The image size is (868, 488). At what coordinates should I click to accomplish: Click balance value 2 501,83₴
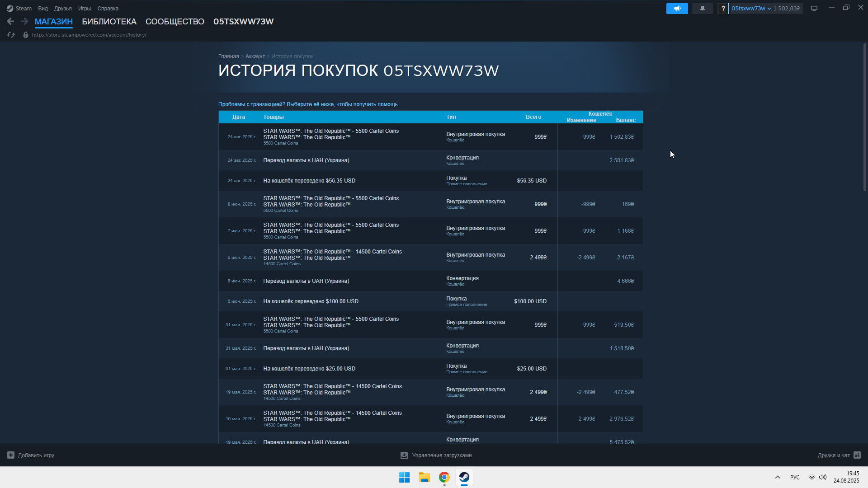click(x=621, y=160)
